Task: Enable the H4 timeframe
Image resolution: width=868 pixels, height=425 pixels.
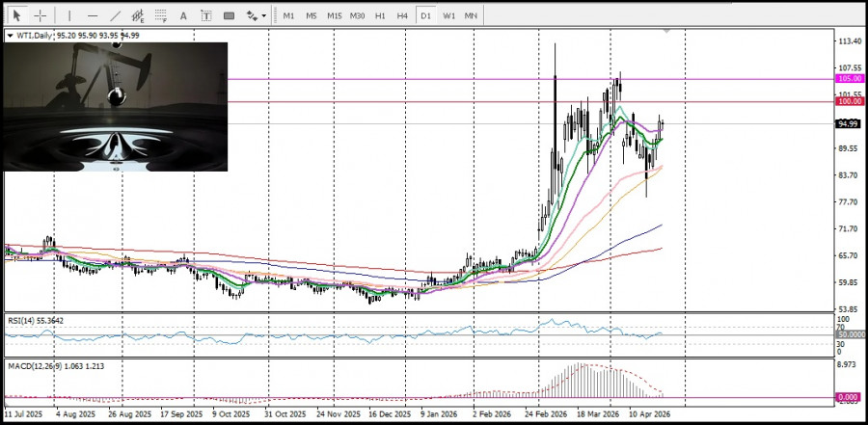Action: click(402, 15)
